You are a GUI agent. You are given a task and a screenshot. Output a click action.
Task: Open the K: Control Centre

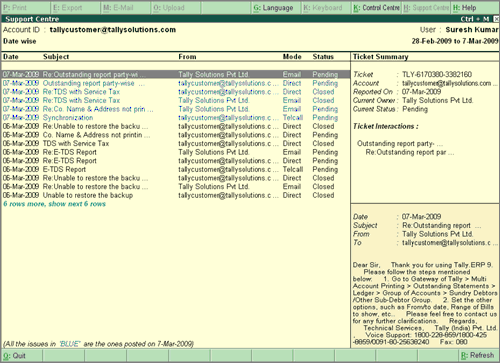click(x=376, y=8)
